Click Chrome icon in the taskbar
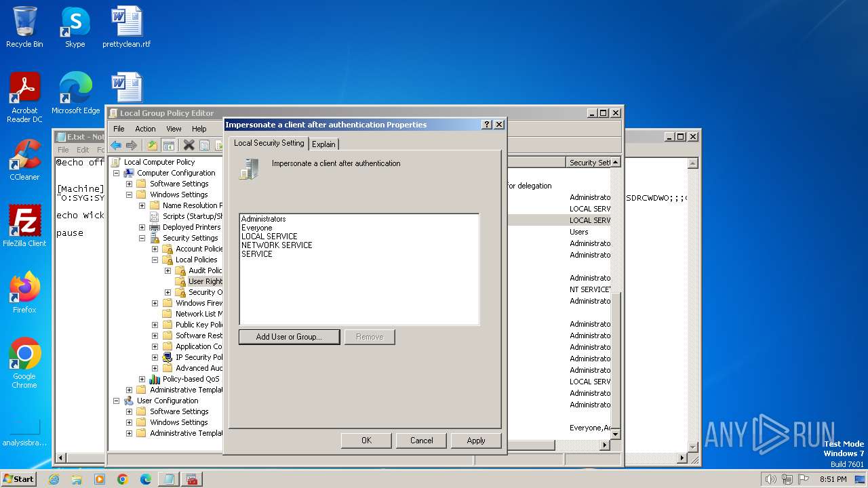868x488 pixels. 122,479
